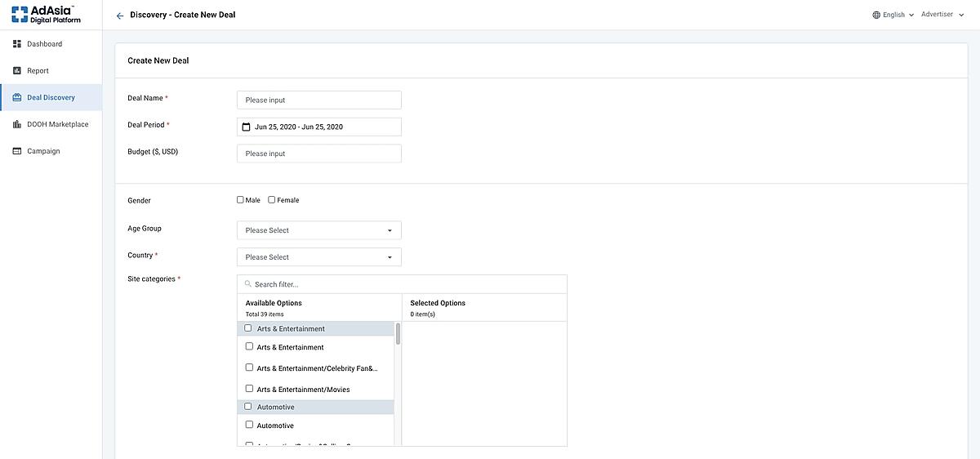The width and height of the screenshot is (980, 459).
Task: Click the back arrow beside Discovery title
Action: (120, 16)
